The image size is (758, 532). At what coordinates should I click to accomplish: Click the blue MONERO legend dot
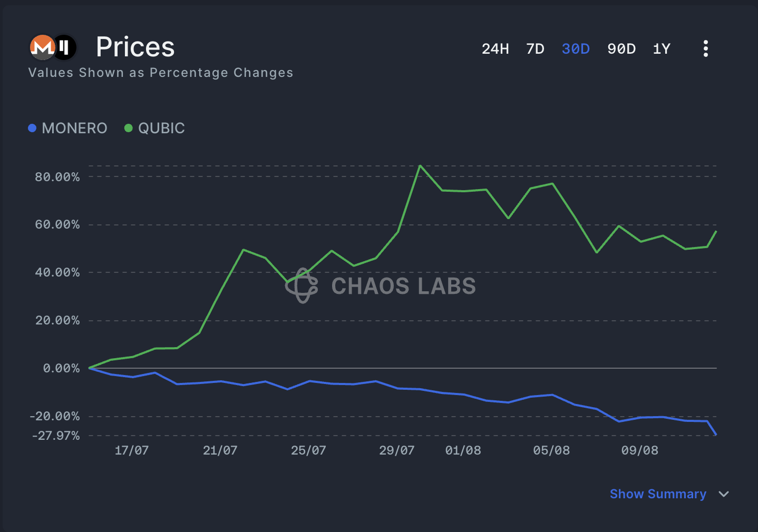tap(32, 128)
